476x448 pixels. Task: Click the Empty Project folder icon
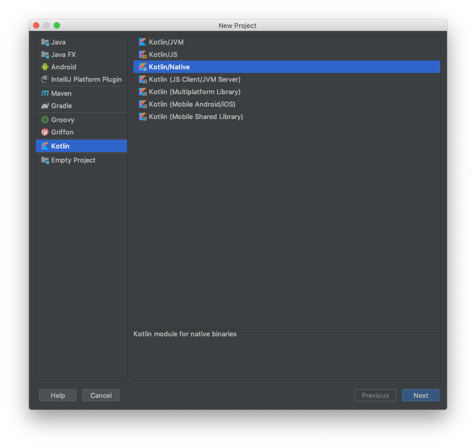(x=45, y=160)
